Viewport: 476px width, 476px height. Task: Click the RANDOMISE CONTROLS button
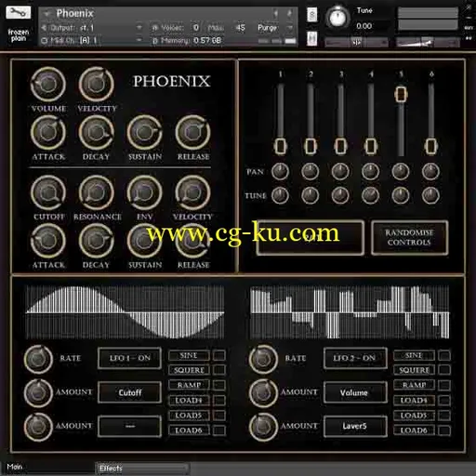(409, 238)
